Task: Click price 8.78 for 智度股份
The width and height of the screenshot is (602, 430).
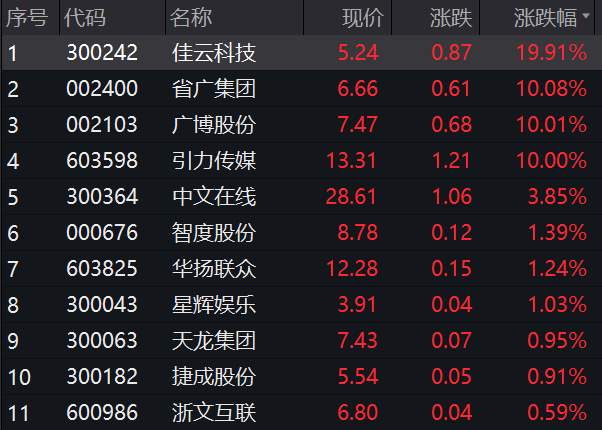Action: (358, 233)
